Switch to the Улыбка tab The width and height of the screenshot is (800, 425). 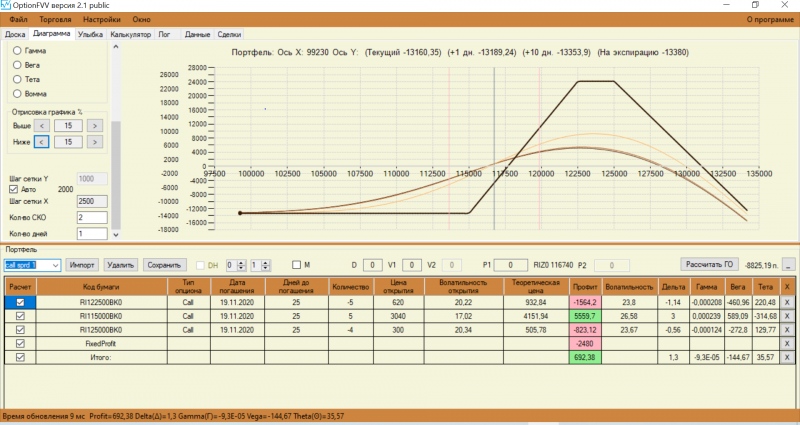click(x=90, y=34)
